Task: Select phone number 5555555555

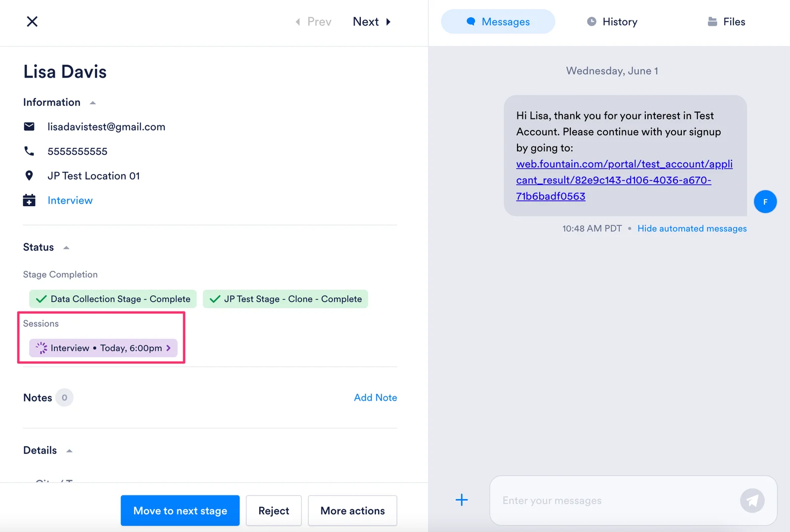Action: pos(78,152)
